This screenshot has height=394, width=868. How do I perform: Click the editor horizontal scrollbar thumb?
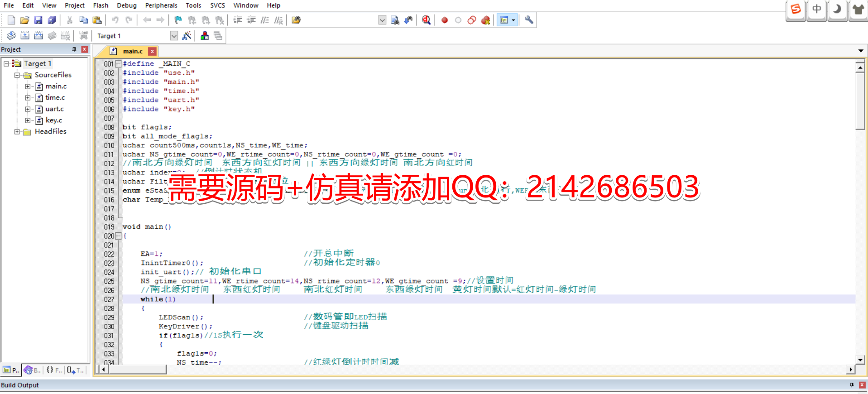137,370
